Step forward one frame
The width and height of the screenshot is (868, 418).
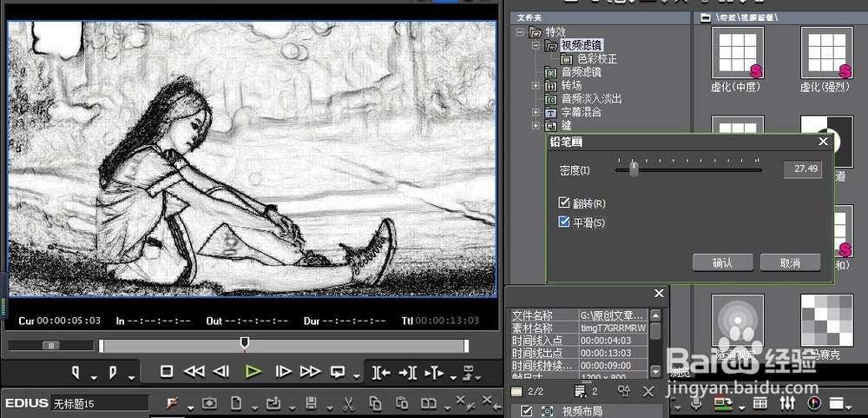pos(283,371)
